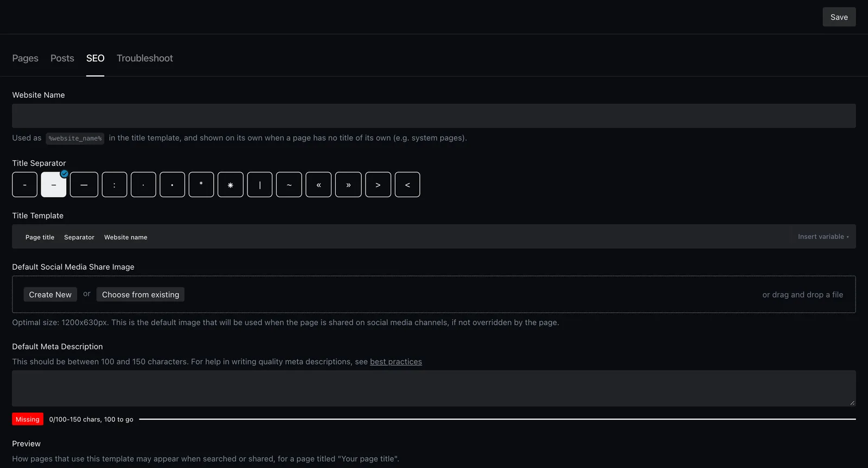Click the Website name variable tag

[x=126, y=237]
